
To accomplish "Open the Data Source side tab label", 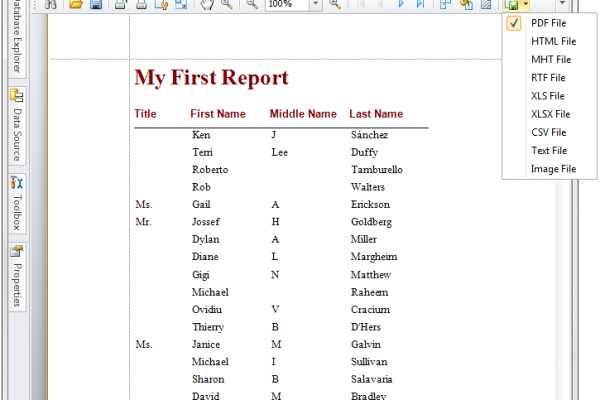I will click(x=17, y=135).
